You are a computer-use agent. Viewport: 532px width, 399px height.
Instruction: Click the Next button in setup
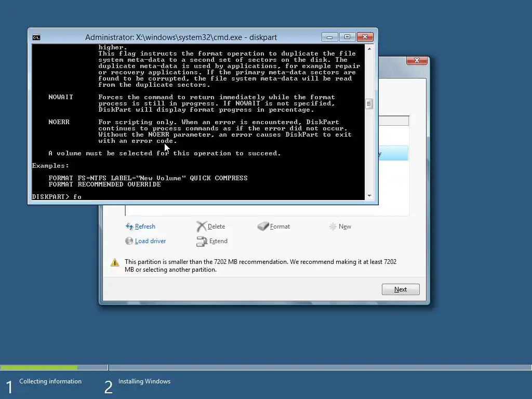(401, 289)
